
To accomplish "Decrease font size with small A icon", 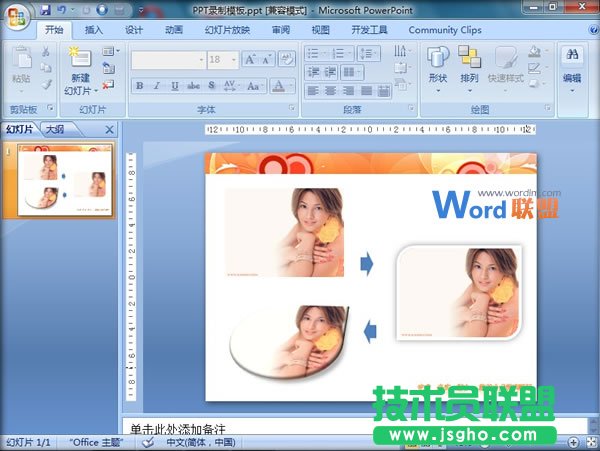I will pos(267,59).
